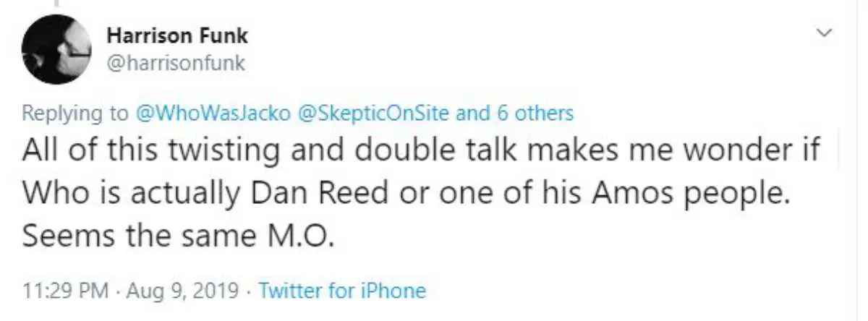Click the 'Replying to' label
The image size is (868, 321).
[x=74, y=113]
